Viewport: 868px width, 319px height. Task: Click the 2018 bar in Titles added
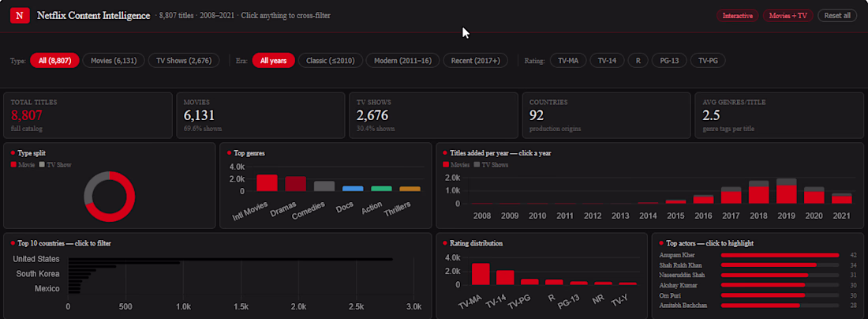[x=758, y=192]
